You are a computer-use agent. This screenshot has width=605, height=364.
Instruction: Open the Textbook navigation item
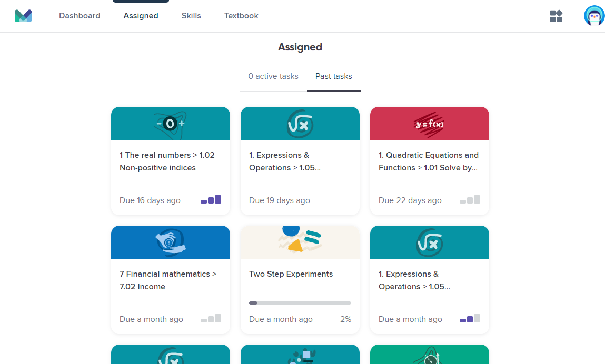point(241,16)
